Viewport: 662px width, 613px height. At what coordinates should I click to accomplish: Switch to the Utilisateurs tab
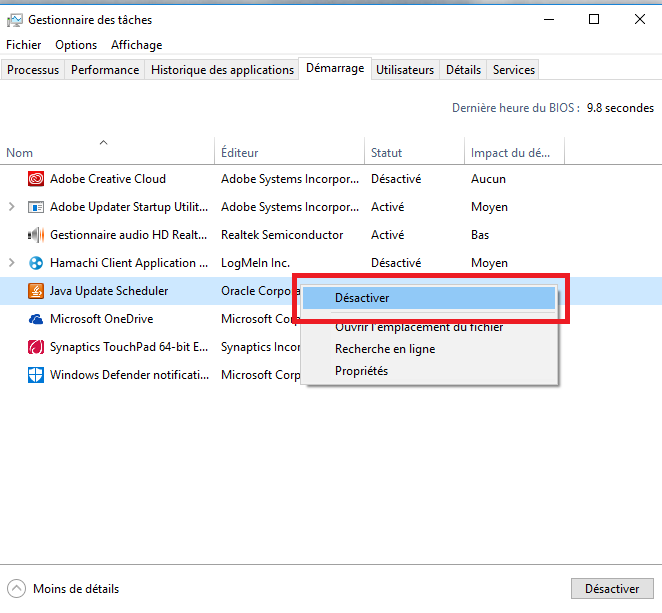click(405, 70)
